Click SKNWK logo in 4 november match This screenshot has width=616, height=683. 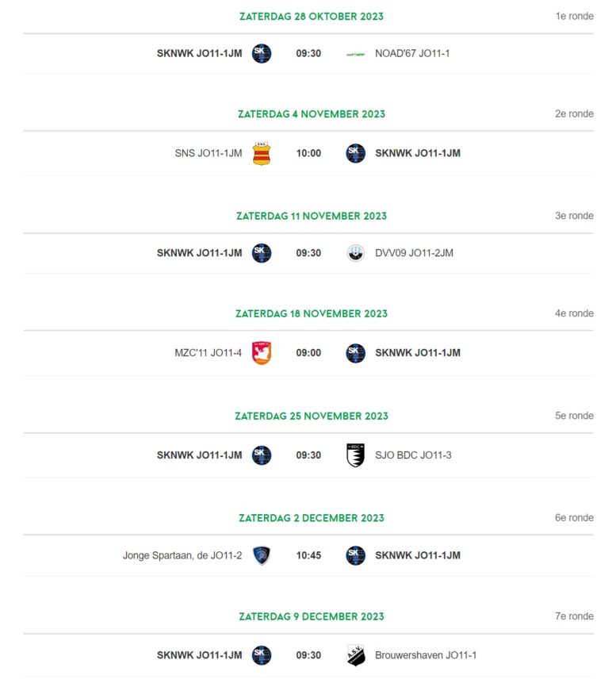tap(356, 153)
